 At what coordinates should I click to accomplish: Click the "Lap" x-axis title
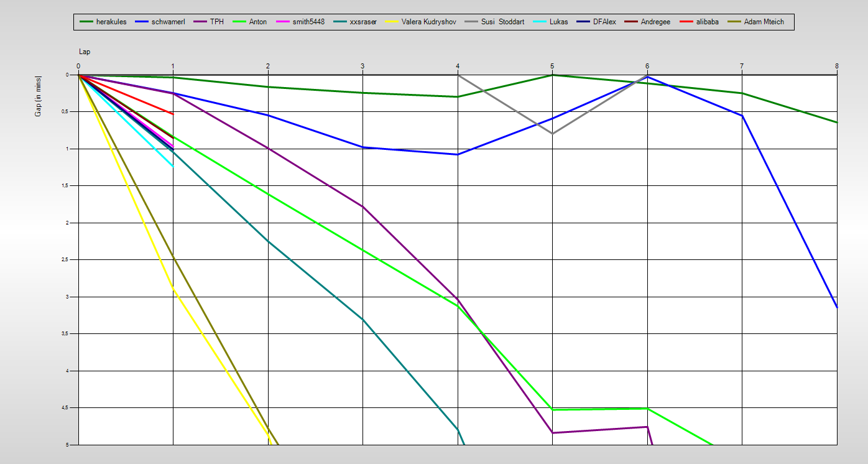pos(85,52)
